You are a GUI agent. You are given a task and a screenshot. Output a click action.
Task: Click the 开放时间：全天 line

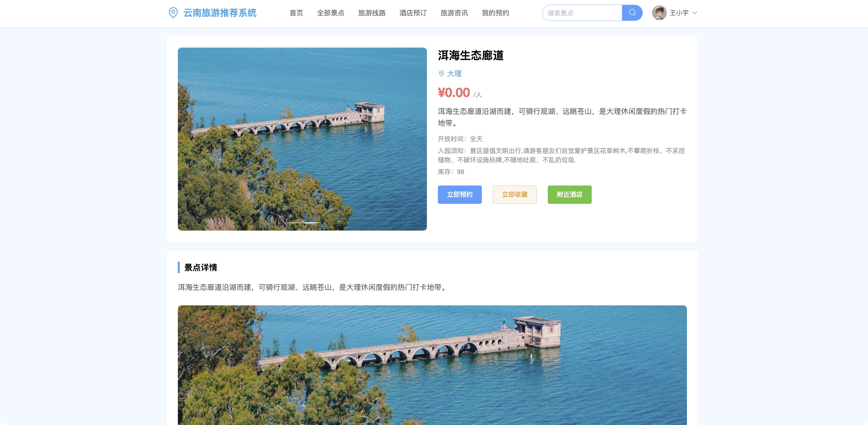tap(460, 139)
